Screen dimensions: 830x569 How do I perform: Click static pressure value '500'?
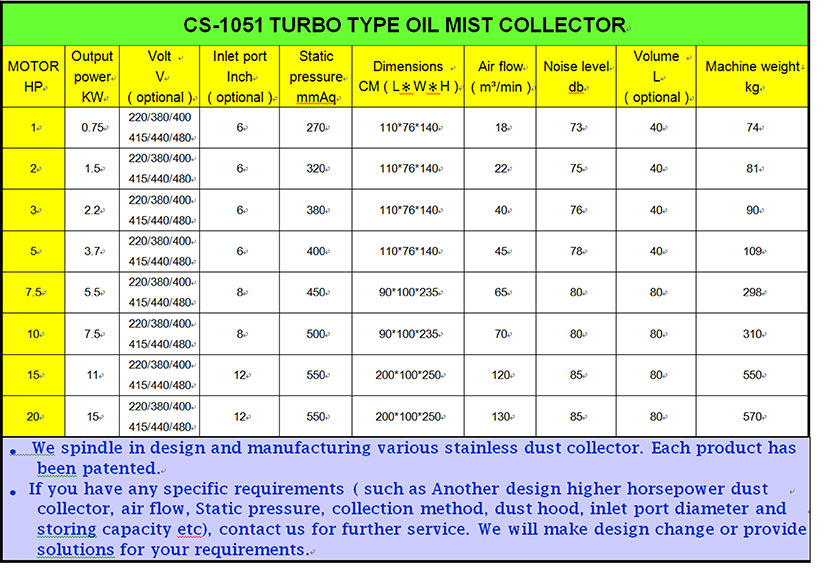[x=316, y=334]
